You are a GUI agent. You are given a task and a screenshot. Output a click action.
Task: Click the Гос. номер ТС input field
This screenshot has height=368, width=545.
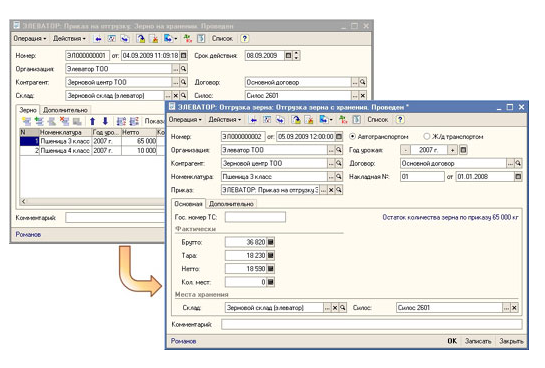(255, 217)
